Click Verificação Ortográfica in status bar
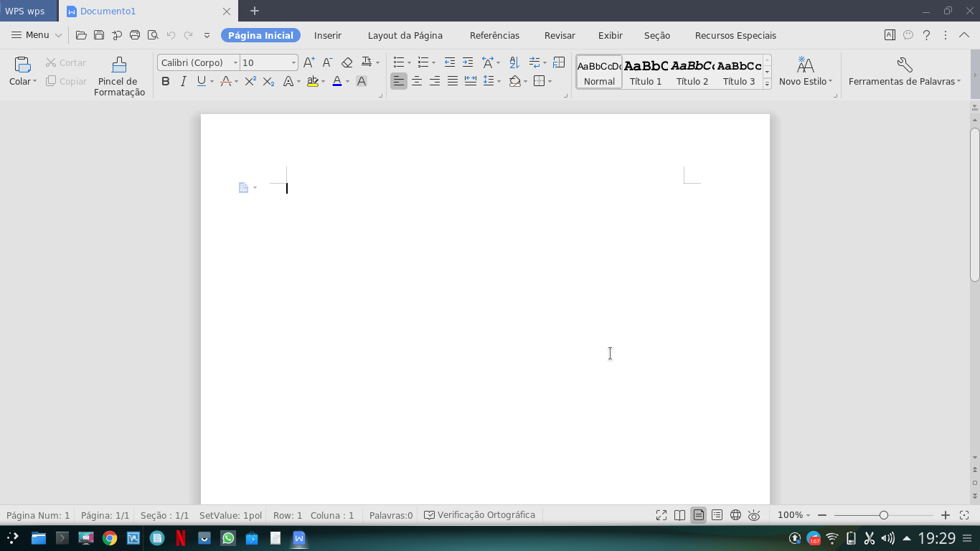This screenshot has height=551, width=980. coord(479,515)
